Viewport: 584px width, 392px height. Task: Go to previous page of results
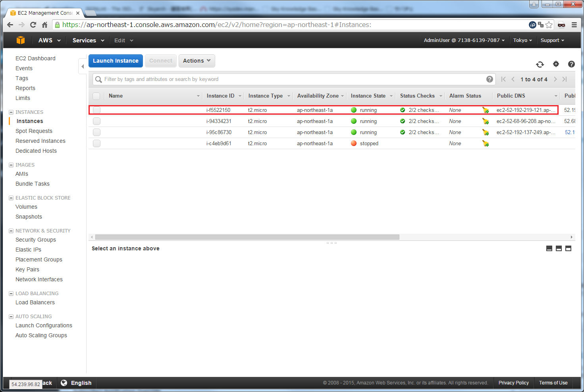click(513, 79)
